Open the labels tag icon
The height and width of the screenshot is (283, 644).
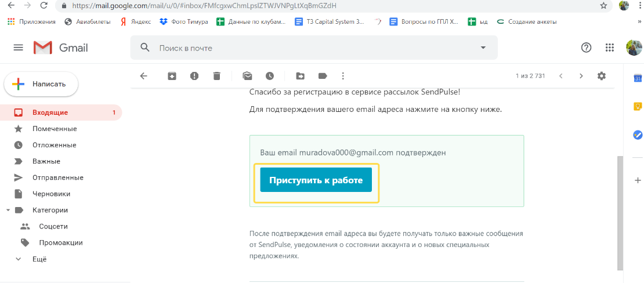click(323, 76)
